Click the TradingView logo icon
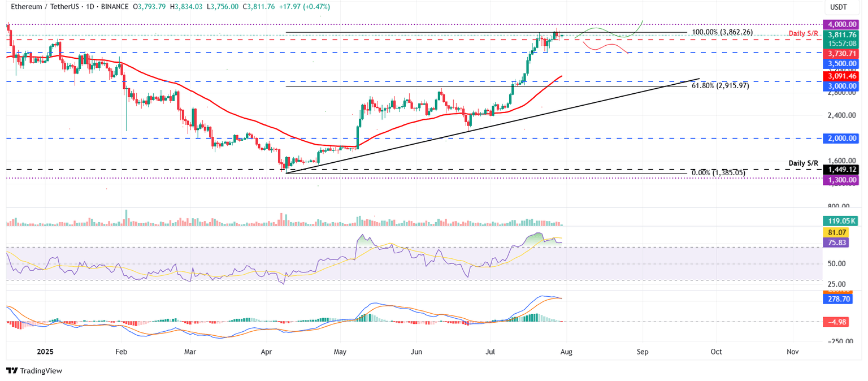This screenshot has width=868, height=381. (11, 371)
